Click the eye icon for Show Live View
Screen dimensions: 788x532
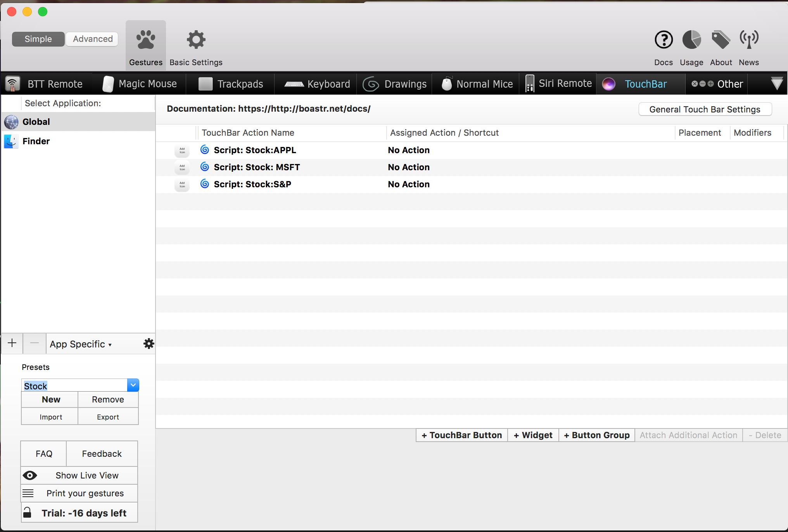point(30,475)
